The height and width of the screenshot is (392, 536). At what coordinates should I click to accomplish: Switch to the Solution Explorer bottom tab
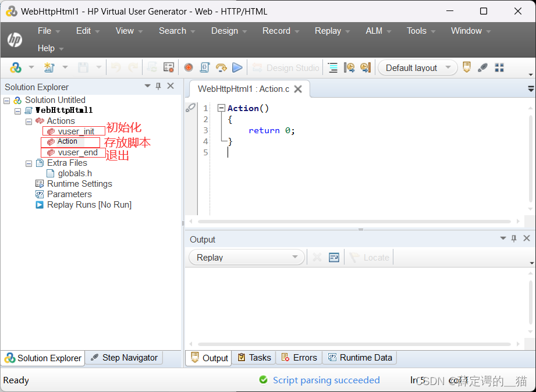click(43, 358)
